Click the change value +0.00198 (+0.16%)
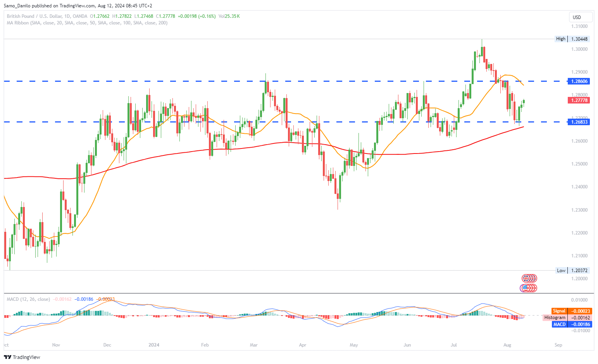 [196, 16]
